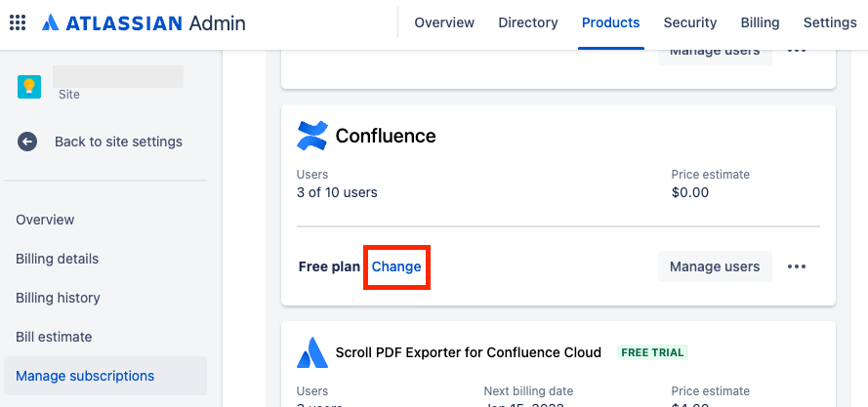Go to the Security tab

(689, 22)
